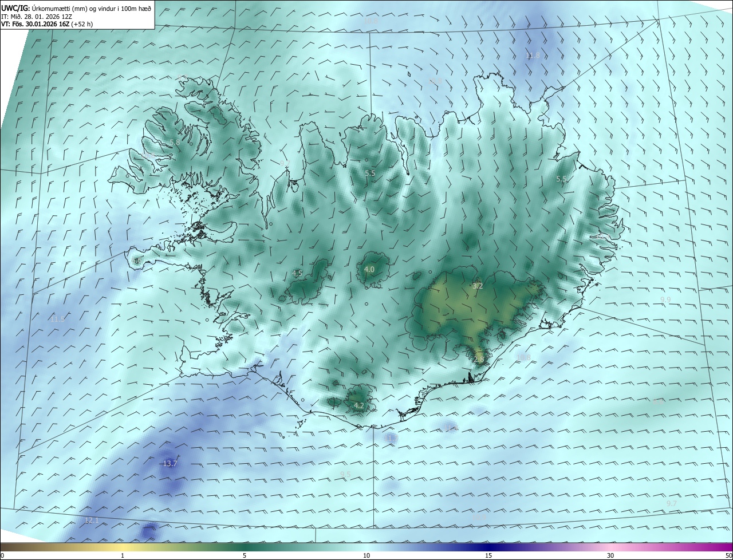
Task: Click the 2.8 value near the southeast coast
Action: point(479,359)
